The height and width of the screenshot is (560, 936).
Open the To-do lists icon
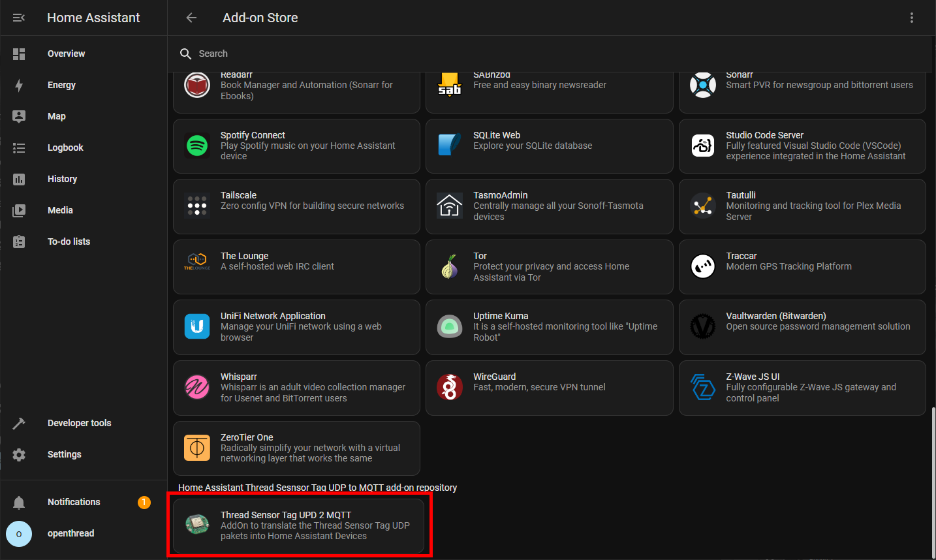(x=19, y=241)
